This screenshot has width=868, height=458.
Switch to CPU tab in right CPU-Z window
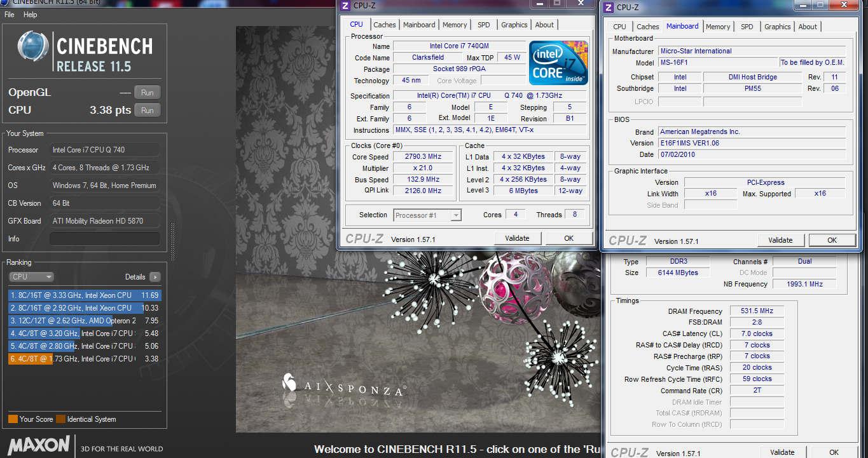(x=619, y=27)
